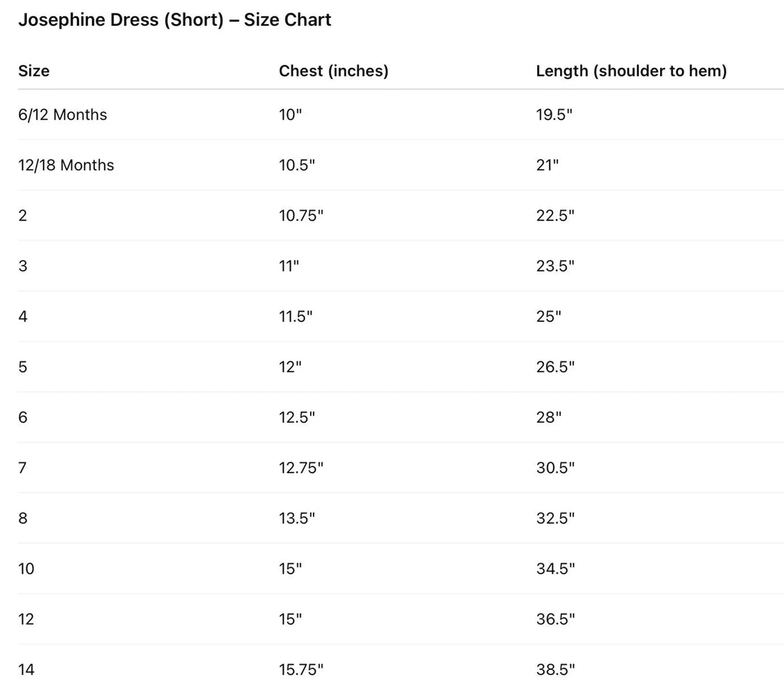Select the 12/18 Months size label
The height and width of the screenshot is (694, 784).
[x=66, y=165]
